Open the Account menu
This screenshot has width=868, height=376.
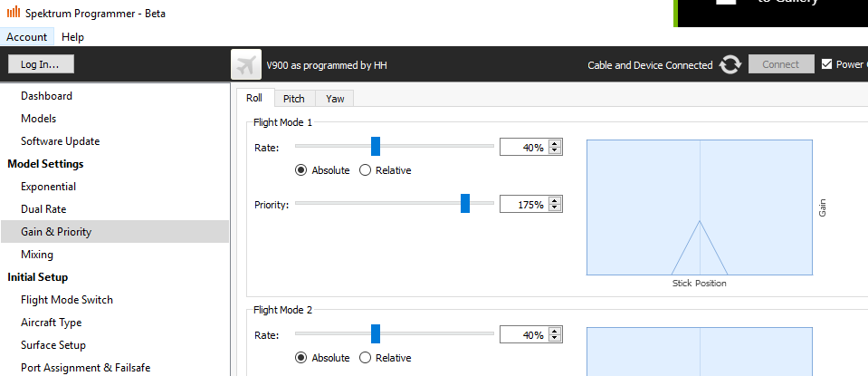[26, 37]
